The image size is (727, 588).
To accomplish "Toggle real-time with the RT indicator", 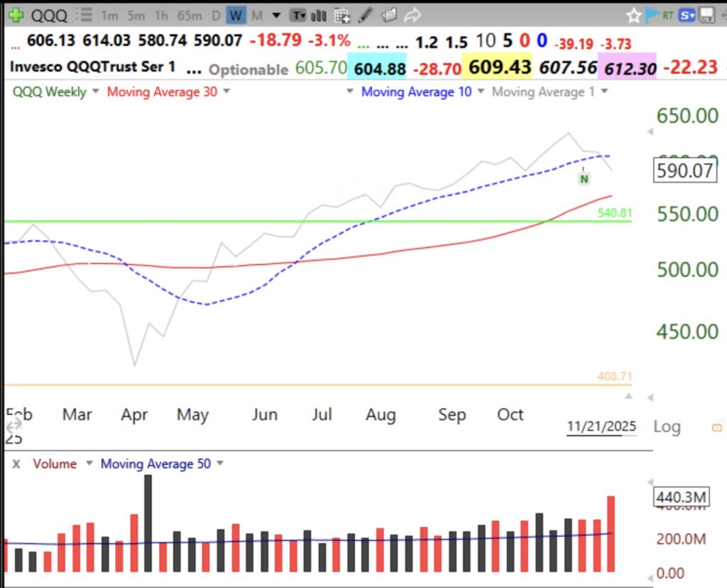I will (x=667, y=15).
